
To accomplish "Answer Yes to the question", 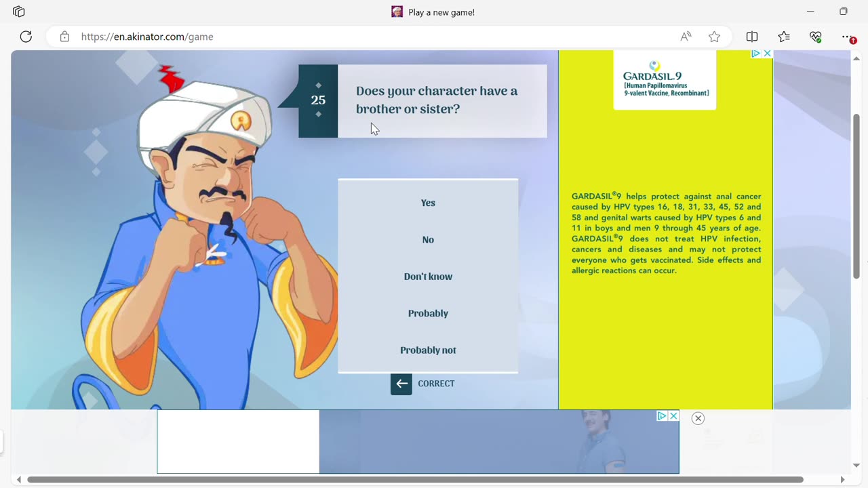I will coord(428,203).
